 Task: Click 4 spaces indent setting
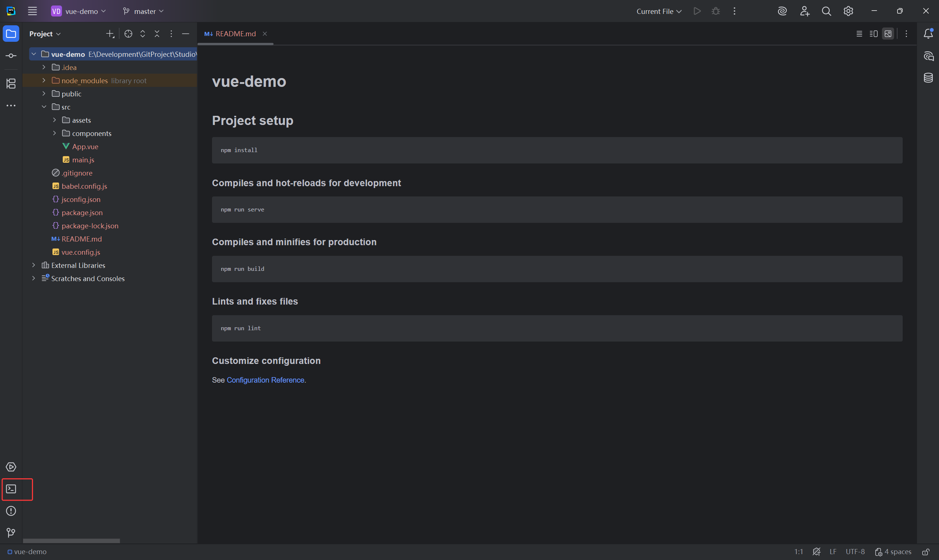[893, 552]
